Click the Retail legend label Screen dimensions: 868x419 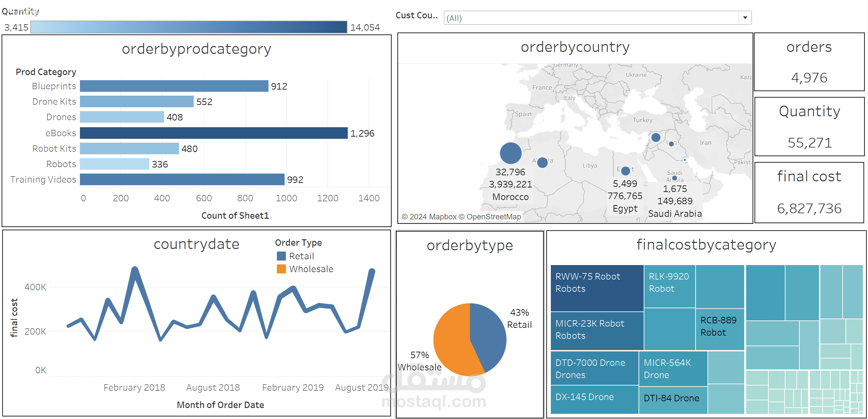(x=301, y=256)
